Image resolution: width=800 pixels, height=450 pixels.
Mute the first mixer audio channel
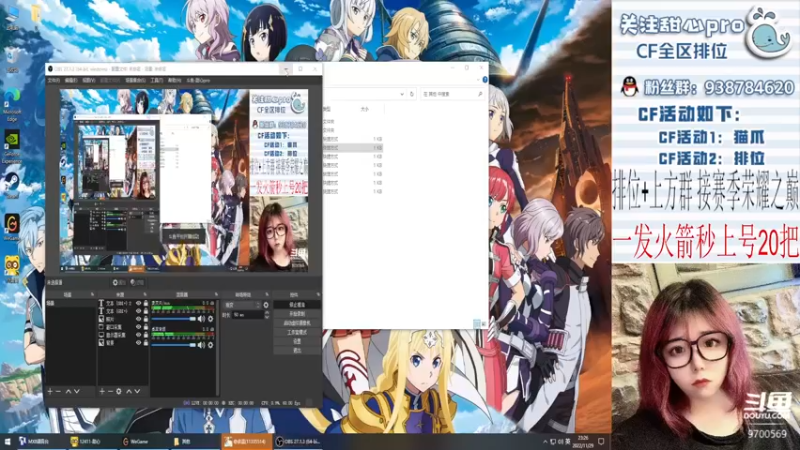[202, 319]
